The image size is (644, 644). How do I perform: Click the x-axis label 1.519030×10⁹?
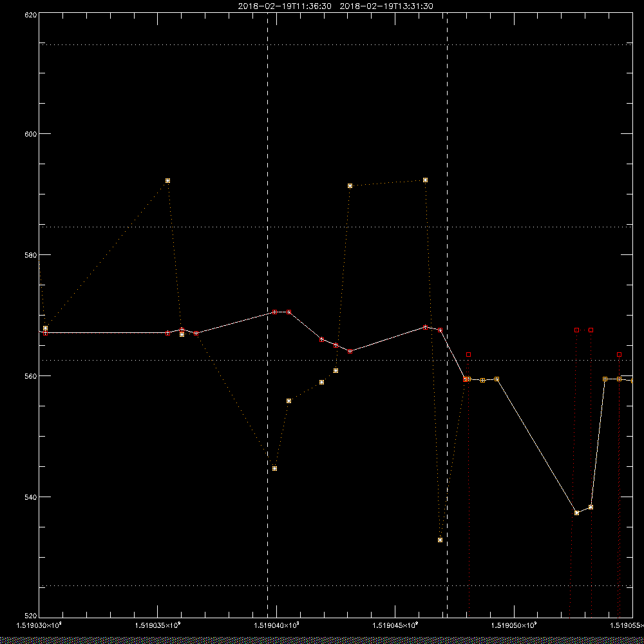coord(39,625)
